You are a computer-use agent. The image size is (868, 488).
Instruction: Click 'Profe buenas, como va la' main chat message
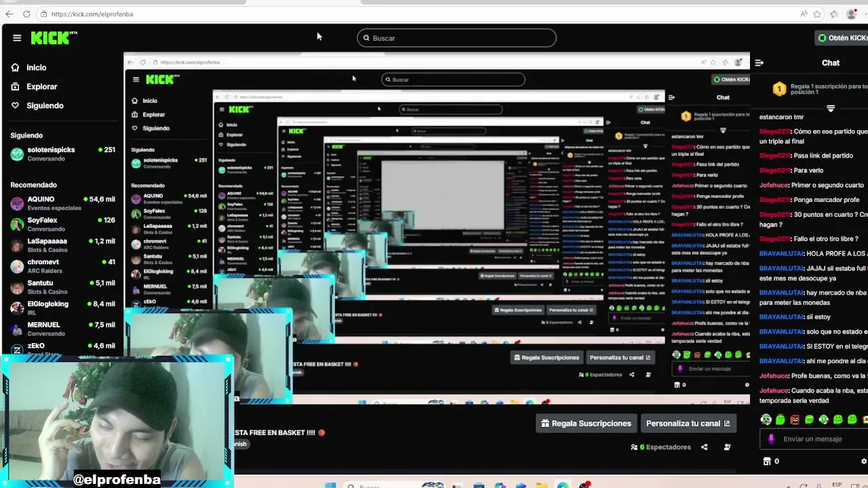(x=829, y=375)
